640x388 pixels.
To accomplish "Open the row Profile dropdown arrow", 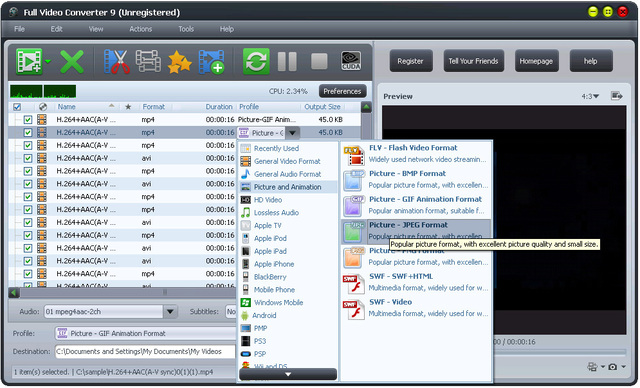I will point(292,133).
